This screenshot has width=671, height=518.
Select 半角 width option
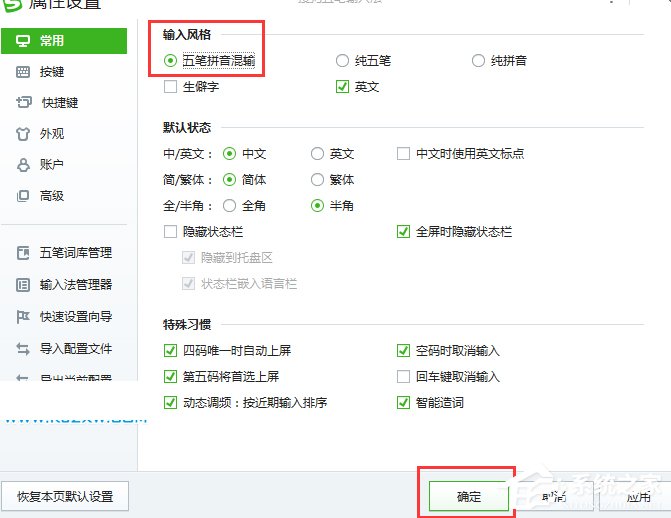[317, 206]
